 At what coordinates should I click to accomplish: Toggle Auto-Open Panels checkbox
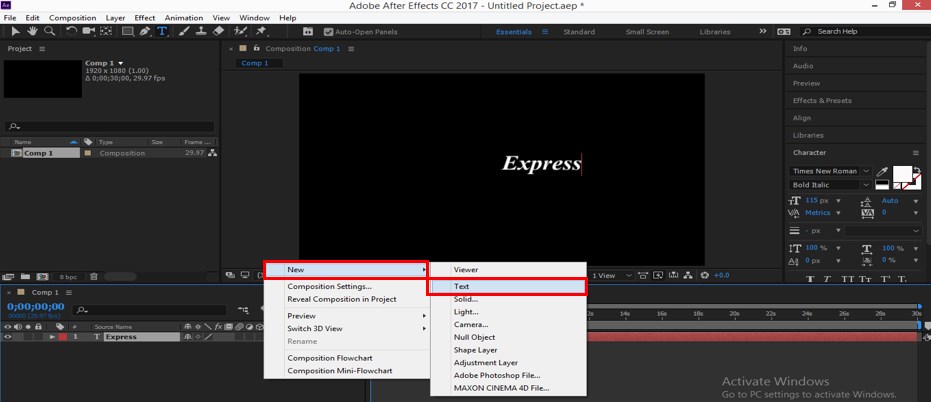[328, 32]
